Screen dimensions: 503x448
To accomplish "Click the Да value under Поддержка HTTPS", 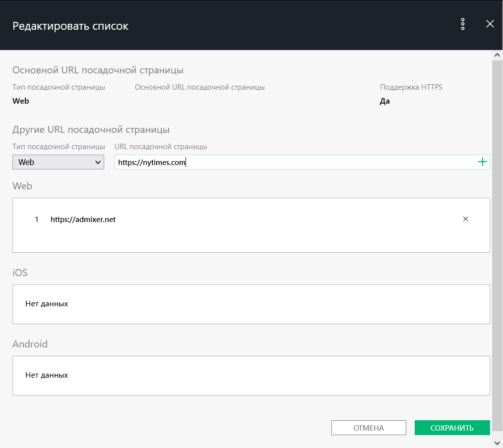I will (384, 101).
